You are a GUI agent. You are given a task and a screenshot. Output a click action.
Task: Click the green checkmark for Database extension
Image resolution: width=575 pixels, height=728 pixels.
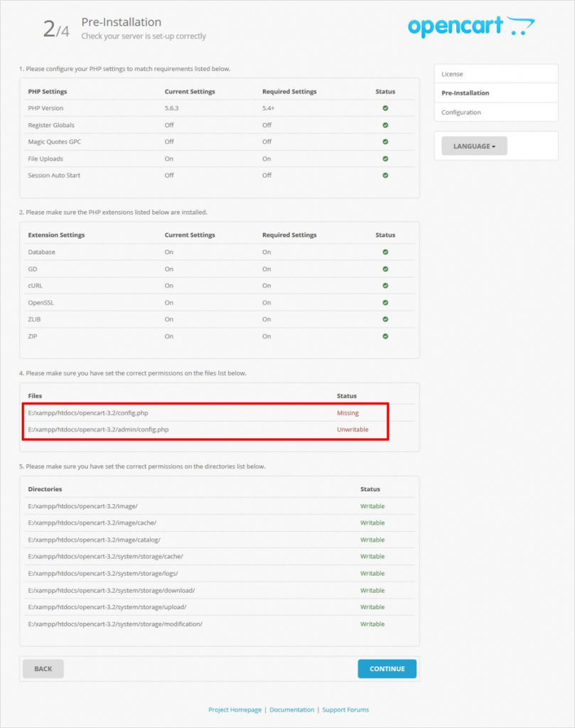(385, 251)
